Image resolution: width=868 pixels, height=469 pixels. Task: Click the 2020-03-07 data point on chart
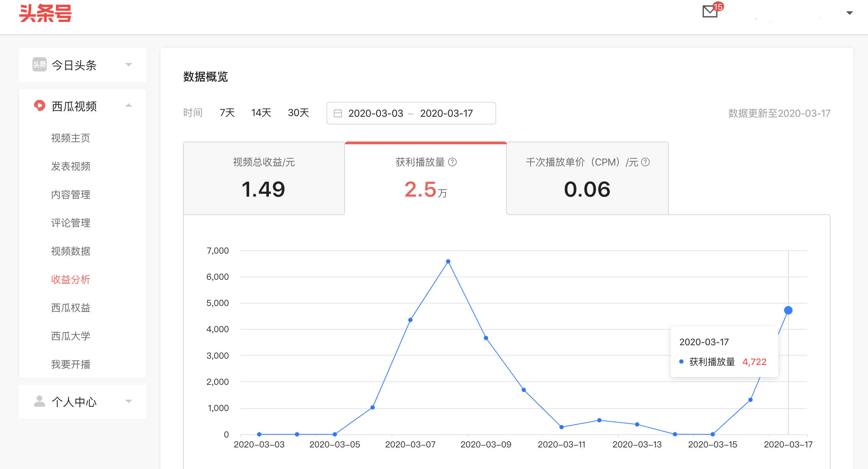[410, 320]
